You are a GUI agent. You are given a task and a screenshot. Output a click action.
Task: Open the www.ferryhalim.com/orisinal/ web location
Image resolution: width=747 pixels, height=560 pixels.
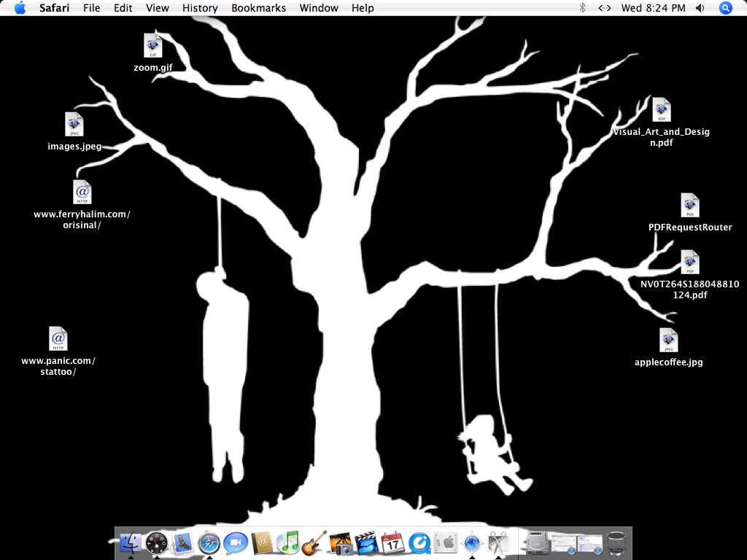click(82, 192)
